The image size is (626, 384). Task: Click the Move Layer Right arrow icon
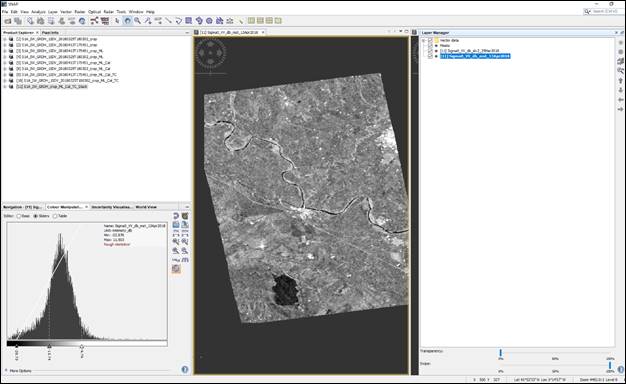click(621, 109)
